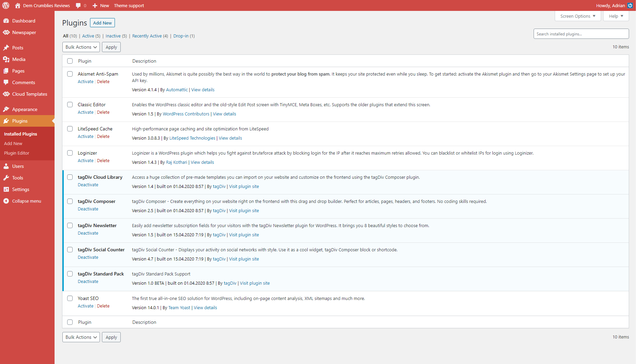Click the Pages icon in sidebar
This screenshot has height=364, width=641.
click(6, 71)
